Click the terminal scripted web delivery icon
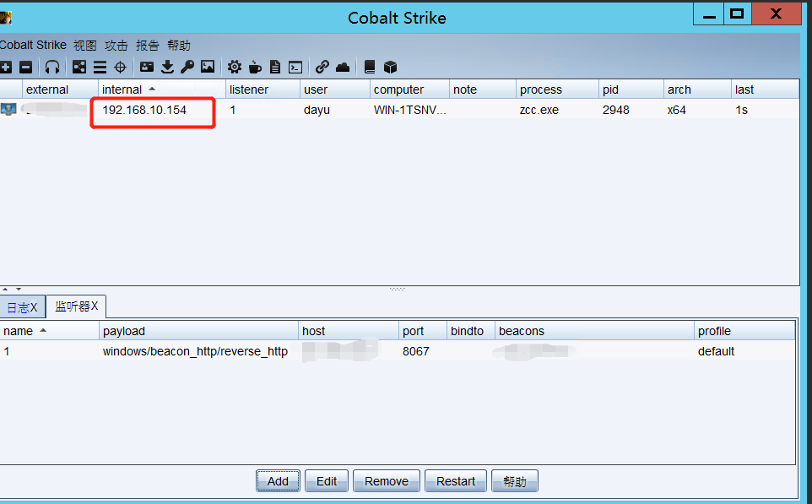812x504 pixels. click(x=295, y=68)
